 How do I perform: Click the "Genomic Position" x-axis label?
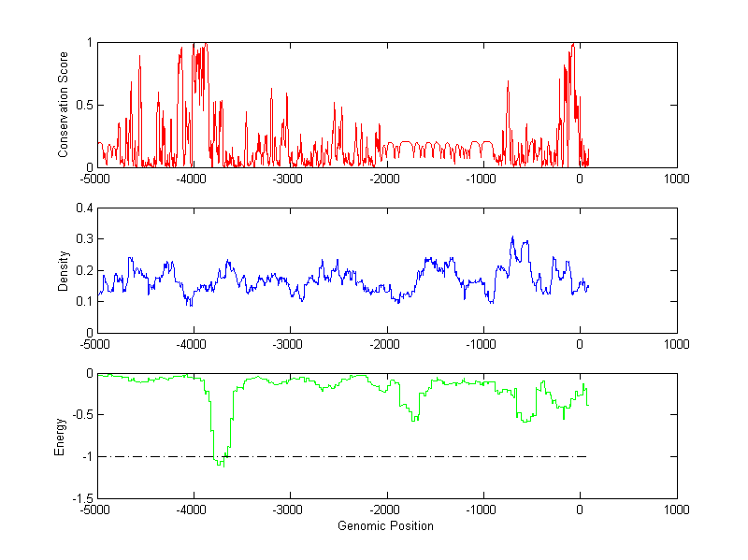[x=385, y=525]
